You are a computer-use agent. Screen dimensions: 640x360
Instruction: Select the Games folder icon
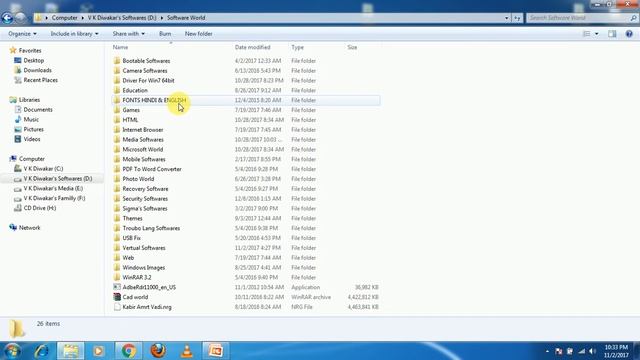tap(117, 110)
